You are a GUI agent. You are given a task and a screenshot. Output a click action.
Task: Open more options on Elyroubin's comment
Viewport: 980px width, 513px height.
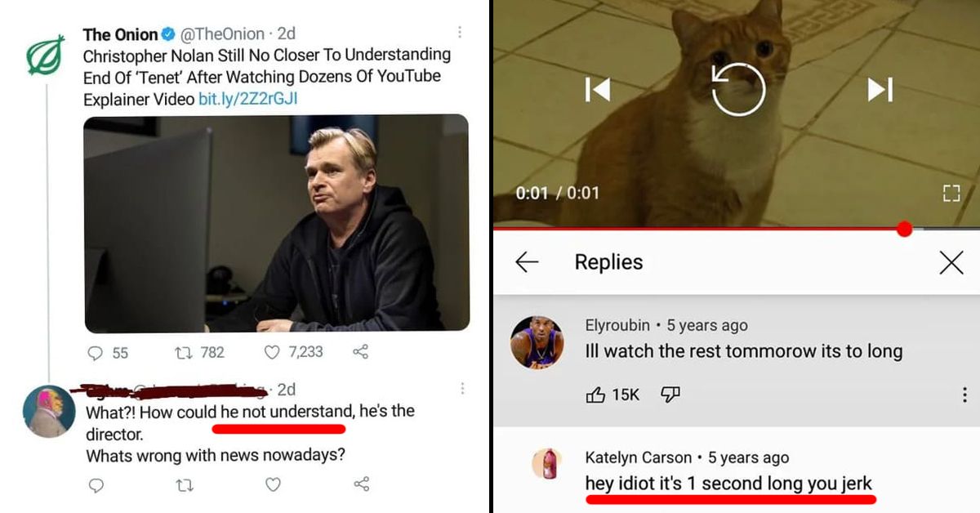click(x=964, y=395)
